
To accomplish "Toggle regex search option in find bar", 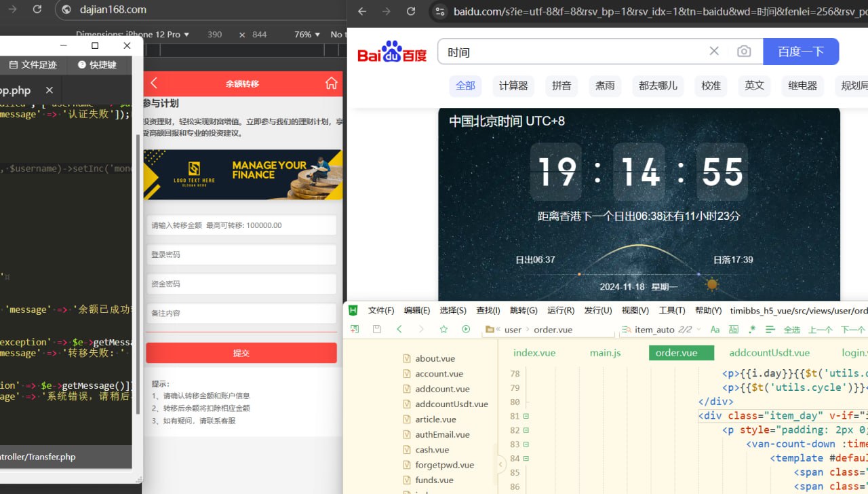I will pyautogui.click(x=751, y=330).
